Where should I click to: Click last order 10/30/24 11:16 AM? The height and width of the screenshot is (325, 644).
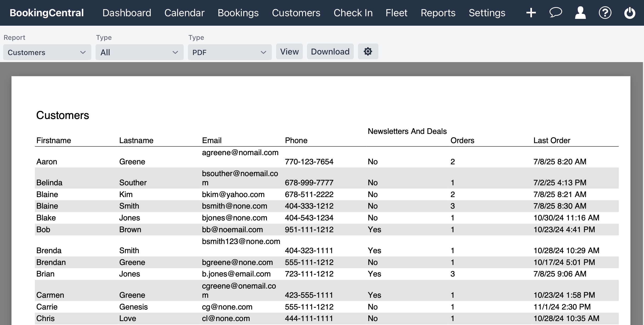566,218
